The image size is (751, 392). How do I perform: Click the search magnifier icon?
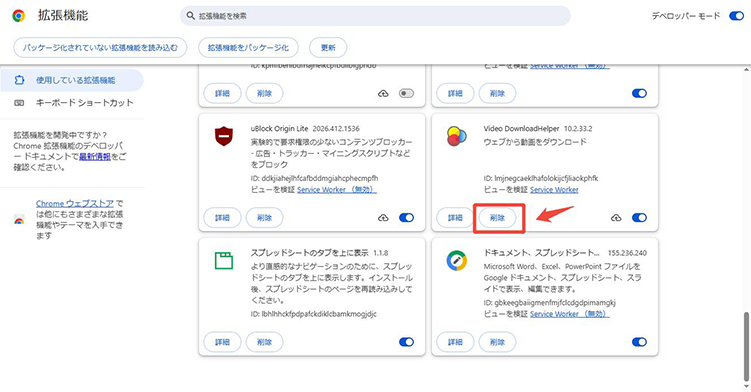pos(191,16)
